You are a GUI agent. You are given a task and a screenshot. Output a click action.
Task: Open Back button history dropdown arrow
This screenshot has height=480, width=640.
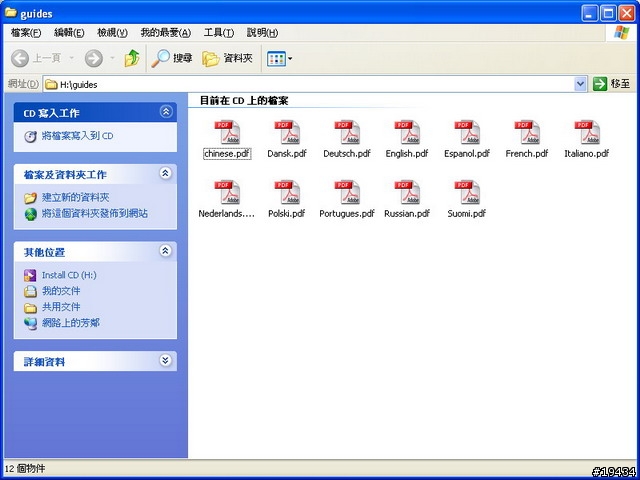coord(72,58)
